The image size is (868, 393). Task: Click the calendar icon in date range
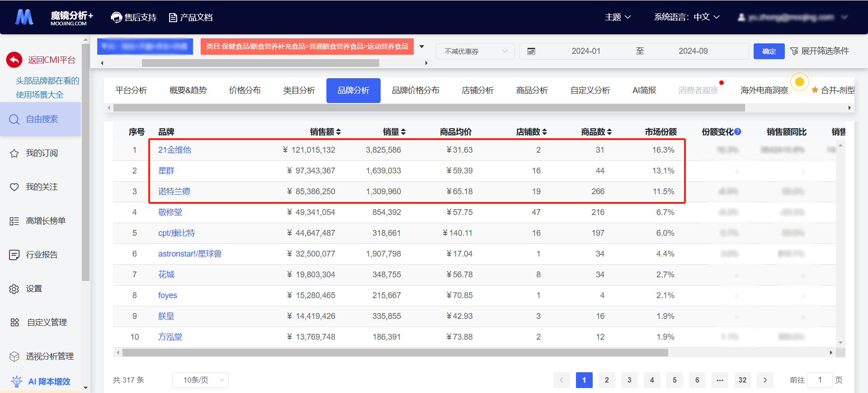coord(531,51)
